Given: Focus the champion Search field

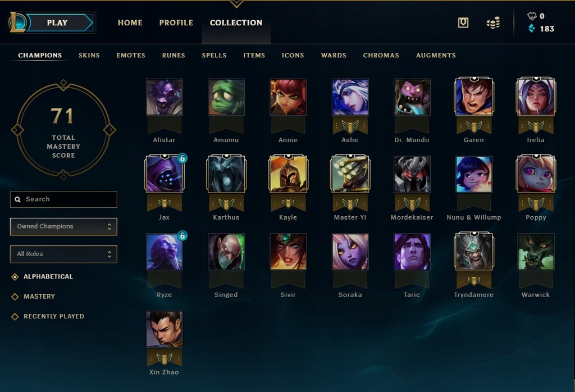Looking at the screenshot, I should 63,199.
